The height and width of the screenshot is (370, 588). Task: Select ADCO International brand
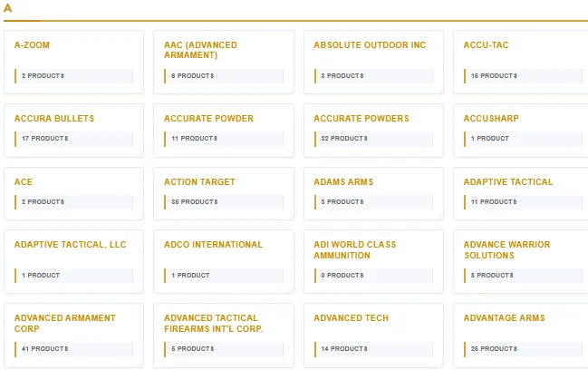pyautogui.click(x=214, y=245)
